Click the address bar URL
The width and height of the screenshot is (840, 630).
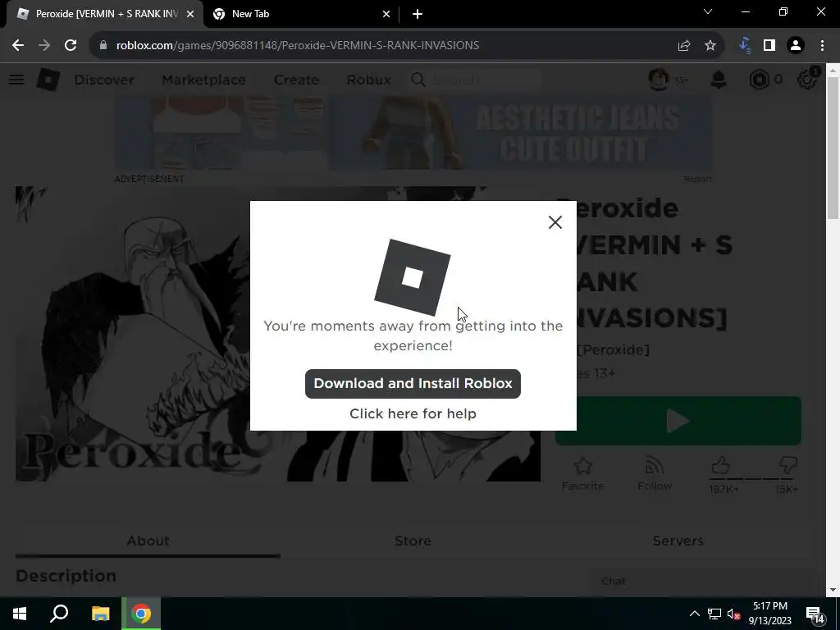[297, 46]
